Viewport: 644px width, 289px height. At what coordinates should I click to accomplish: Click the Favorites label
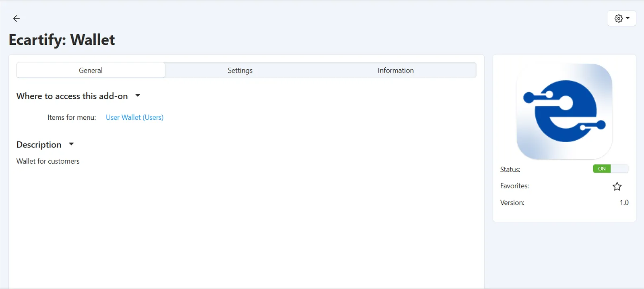click(514, 186)
